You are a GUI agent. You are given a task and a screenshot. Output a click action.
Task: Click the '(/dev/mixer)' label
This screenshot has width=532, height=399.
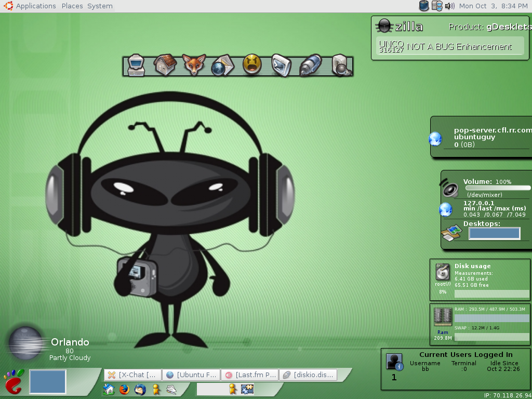click(485, 195)
